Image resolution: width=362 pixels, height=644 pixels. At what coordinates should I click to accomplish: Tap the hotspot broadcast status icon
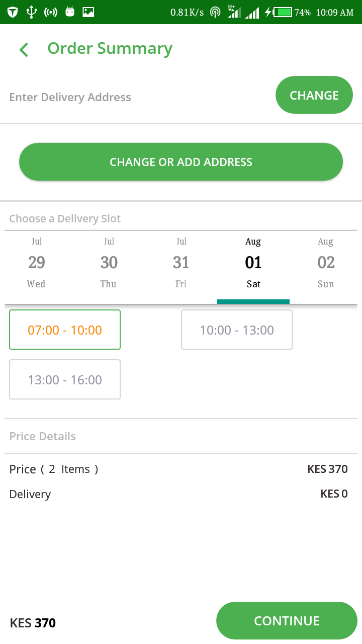[51, 12]
